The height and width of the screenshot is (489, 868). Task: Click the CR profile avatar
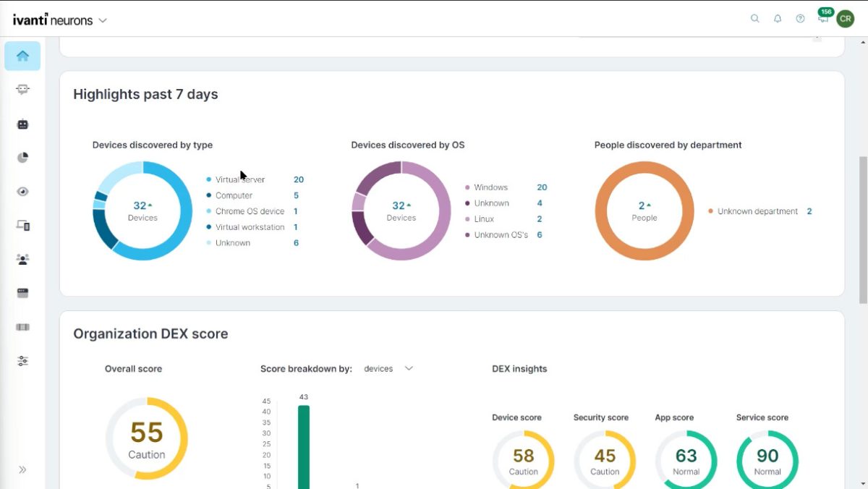point(845,18)
